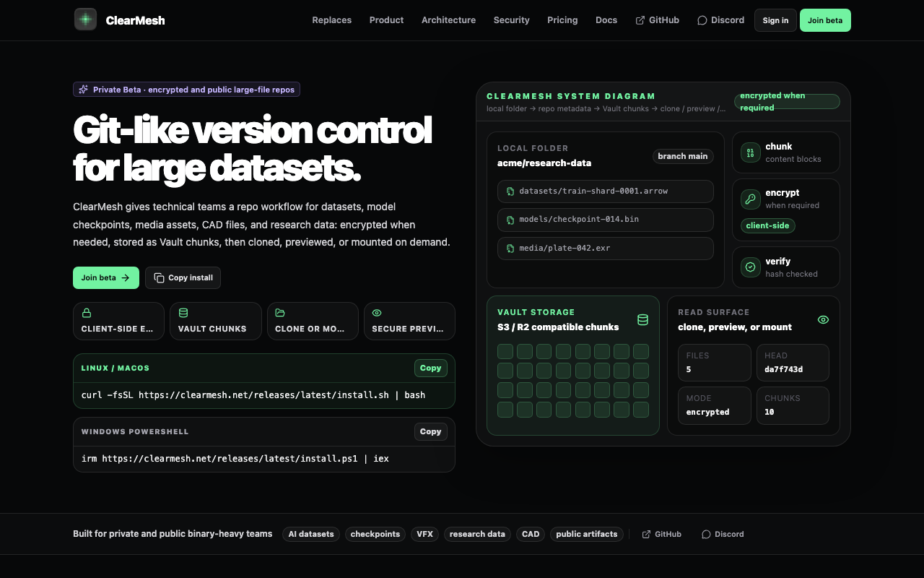The height and width of the screenshot is (578, 924).
Task: Click the Vault Storage database icon
Action: (642, 319)
